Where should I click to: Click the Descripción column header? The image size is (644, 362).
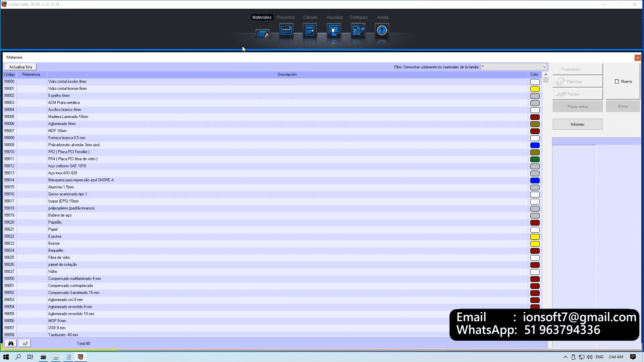287,74
